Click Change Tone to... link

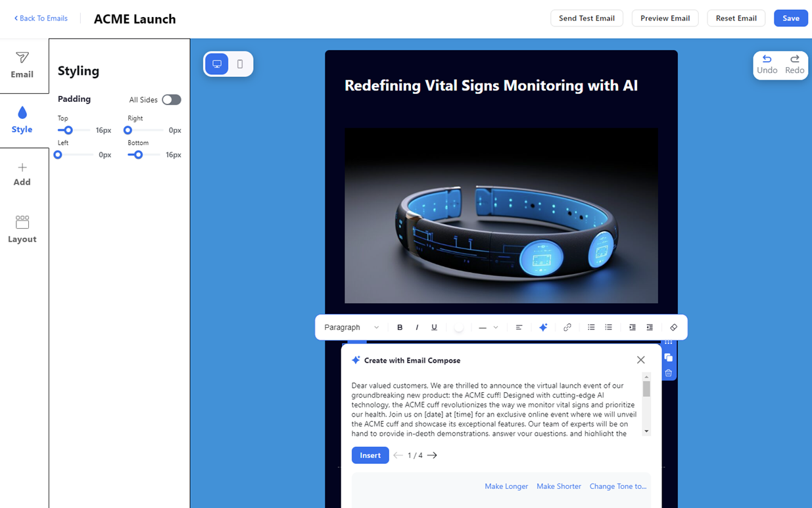coord(618,486)
